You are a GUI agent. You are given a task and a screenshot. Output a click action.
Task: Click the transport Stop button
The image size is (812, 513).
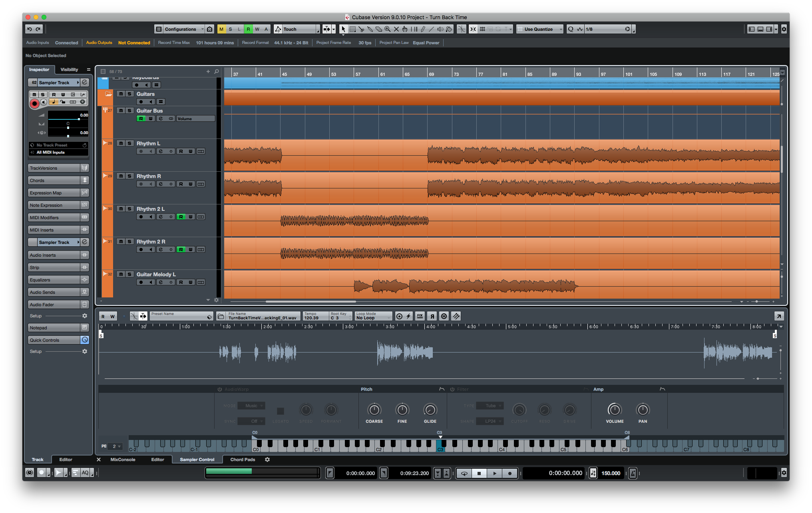tap(479, 473)
